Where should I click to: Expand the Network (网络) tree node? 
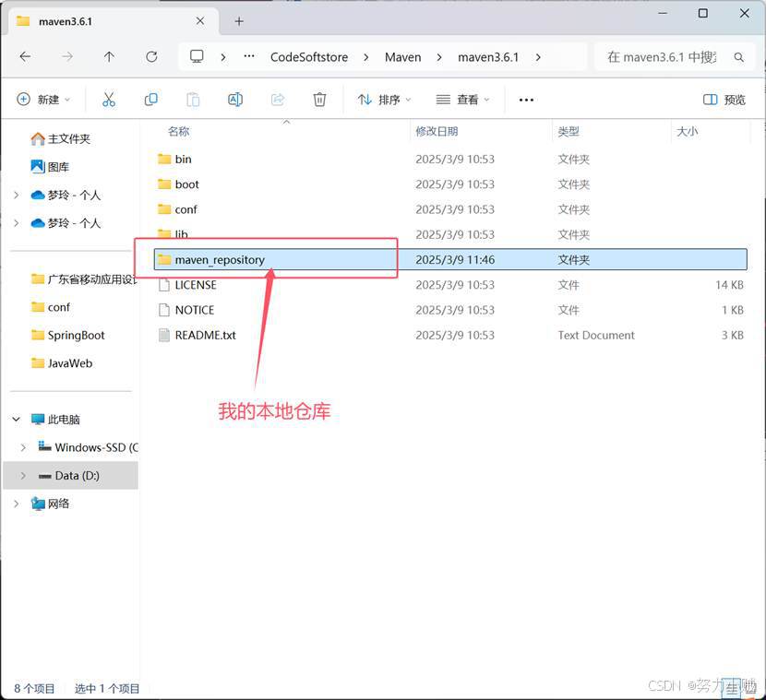tap(17, 504)
